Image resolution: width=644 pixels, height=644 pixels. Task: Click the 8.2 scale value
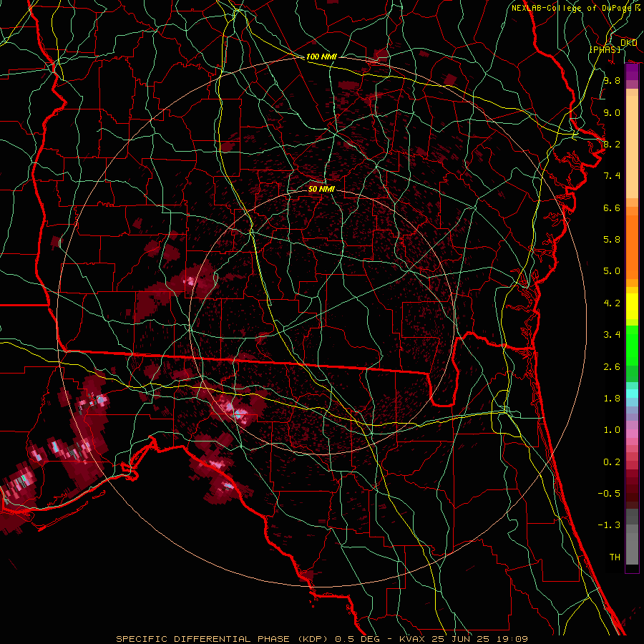(x=612, y=144)
